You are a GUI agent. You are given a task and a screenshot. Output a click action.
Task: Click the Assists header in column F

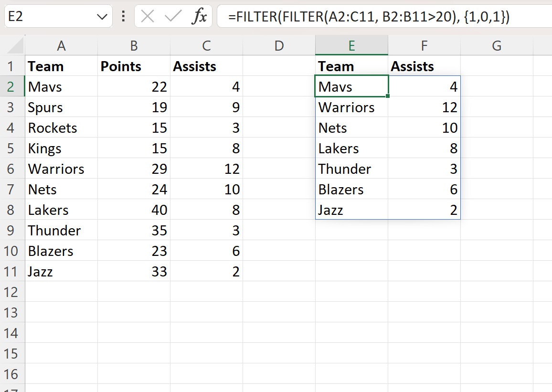424,66
